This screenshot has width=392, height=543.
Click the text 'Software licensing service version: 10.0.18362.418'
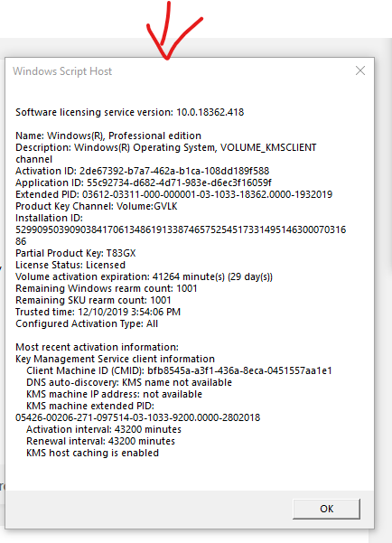click(129, 112)
